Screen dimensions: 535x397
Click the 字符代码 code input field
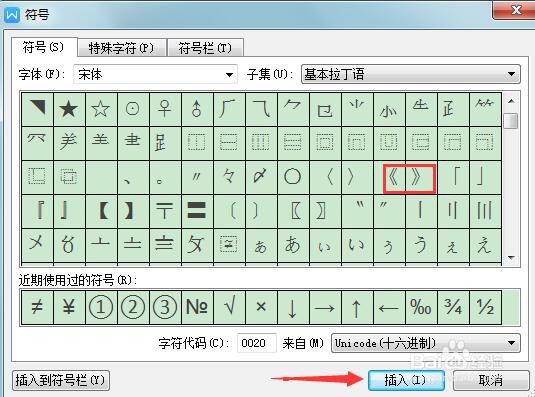coord(256,343)
